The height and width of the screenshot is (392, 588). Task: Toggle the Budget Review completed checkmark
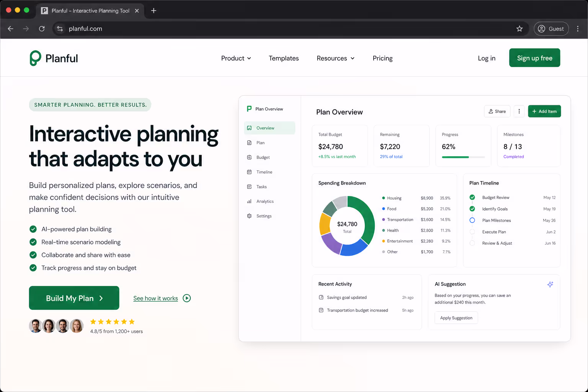click(x=472, y=198)
